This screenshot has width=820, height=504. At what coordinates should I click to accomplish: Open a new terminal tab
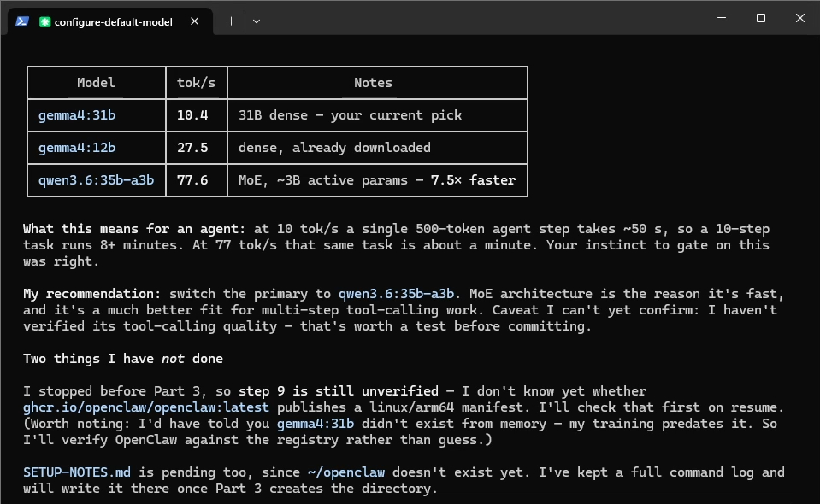click(x=231, y=21)
